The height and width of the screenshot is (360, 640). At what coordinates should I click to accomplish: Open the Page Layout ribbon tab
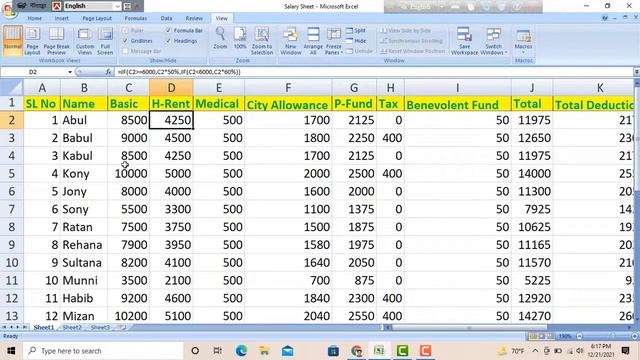(97, 18)
